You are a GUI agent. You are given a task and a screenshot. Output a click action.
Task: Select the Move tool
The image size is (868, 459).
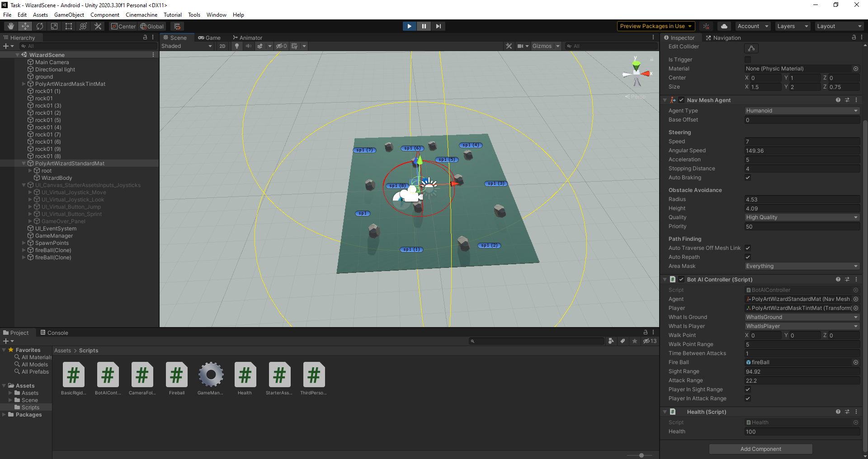click(25, 26)
